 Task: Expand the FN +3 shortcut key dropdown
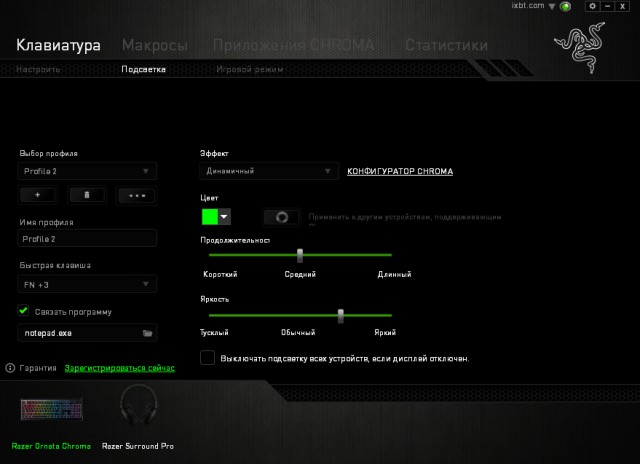(87, 284)
